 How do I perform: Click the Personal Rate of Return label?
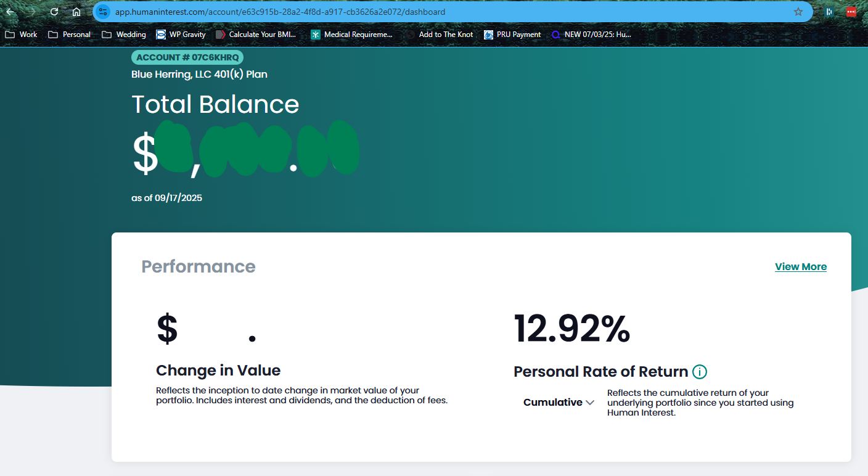point(601,372)
